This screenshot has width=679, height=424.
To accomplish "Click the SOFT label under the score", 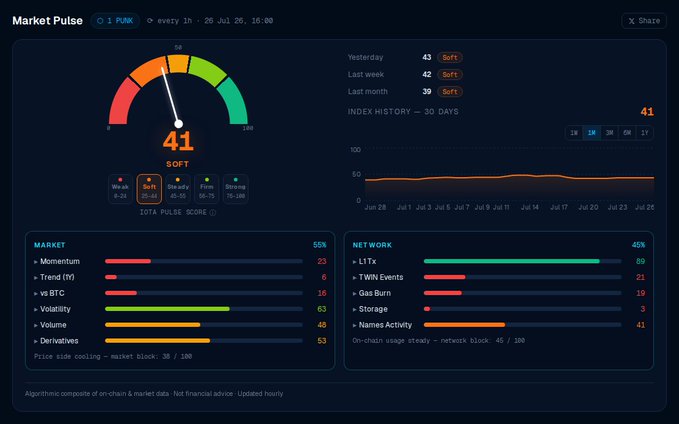I will (x=178, y=164).
